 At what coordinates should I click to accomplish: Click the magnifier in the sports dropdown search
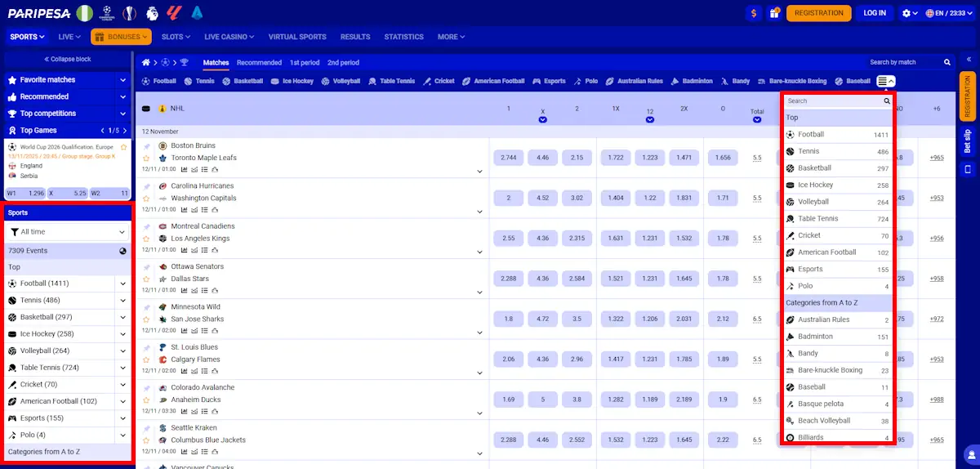pos(887,101)
